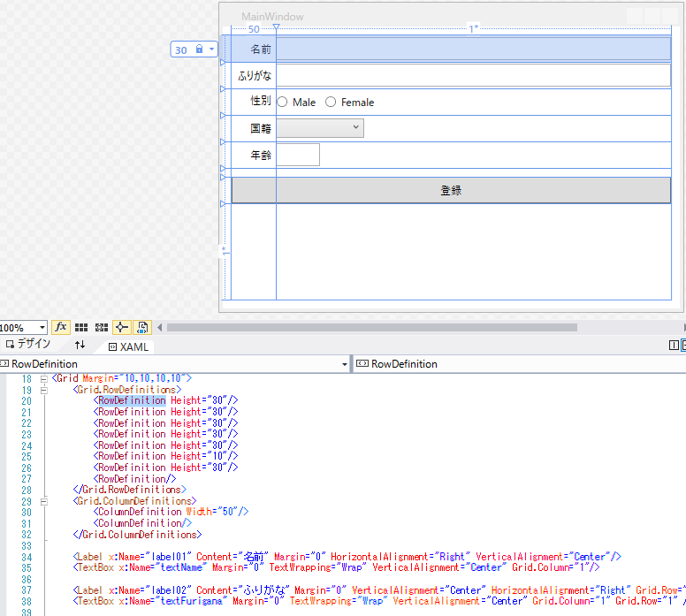Open the 国籍 combo box
Image resolution: width=686 pixels, height=616 pixels.
320,128
